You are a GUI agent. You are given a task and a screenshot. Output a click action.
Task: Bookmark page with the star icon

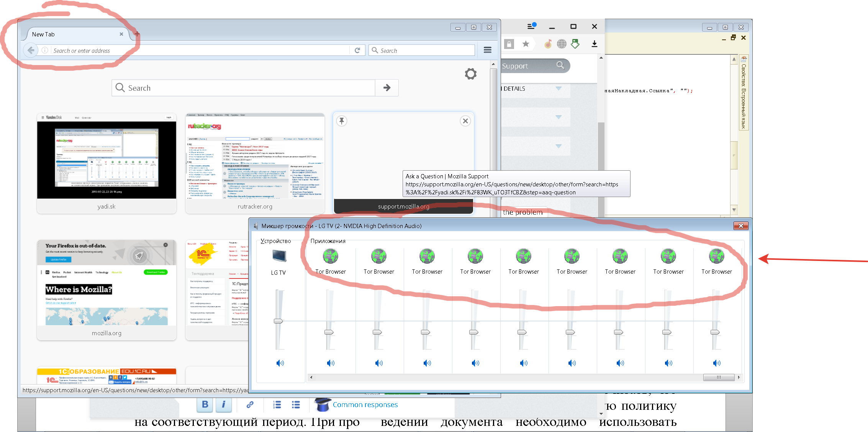tap(526, 44)
